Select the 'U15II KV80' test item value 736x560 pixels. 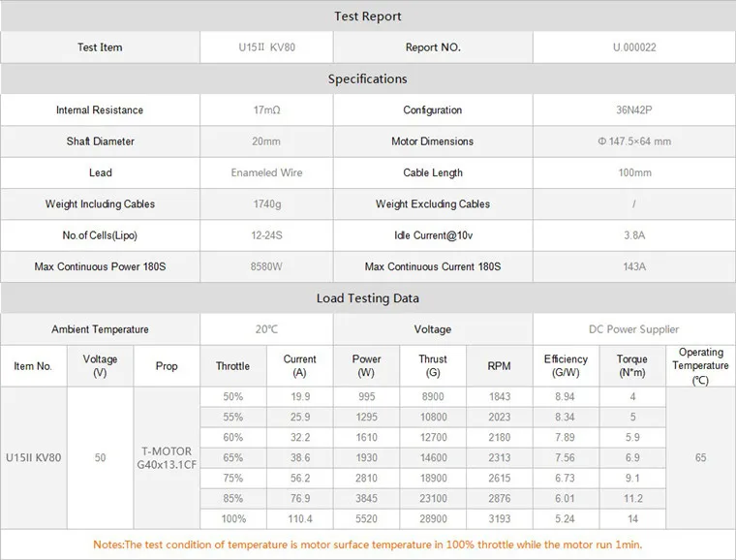[266, 47]
